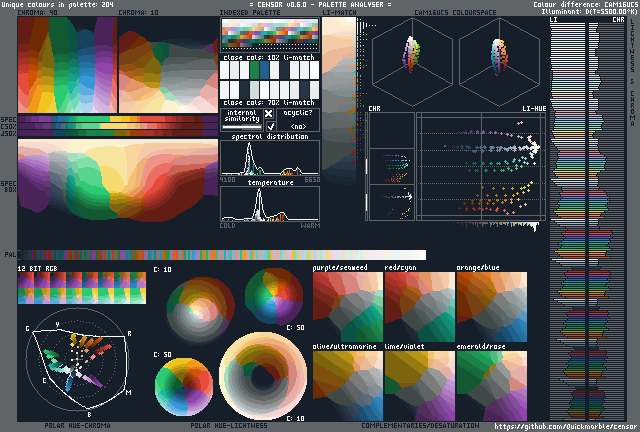
Task: Click the temperature cold-warm graph
Action: click(270, 204)
